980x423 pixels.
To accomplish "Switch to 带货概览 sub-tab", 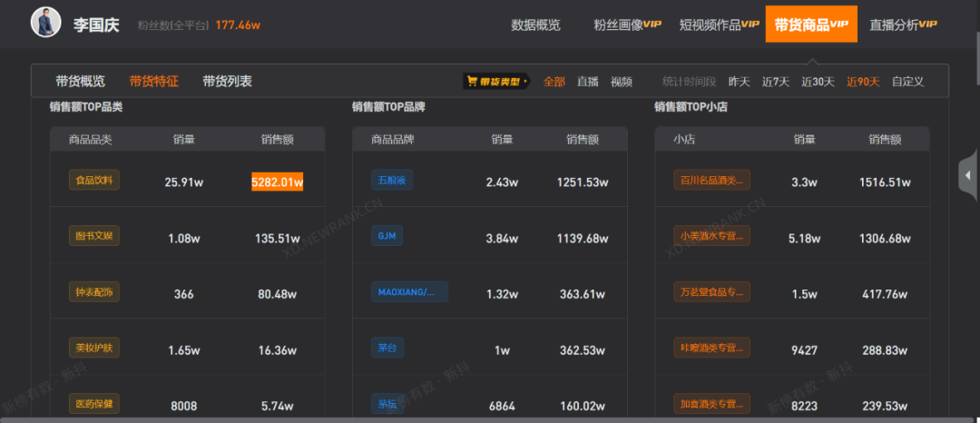I will point(80,81).
